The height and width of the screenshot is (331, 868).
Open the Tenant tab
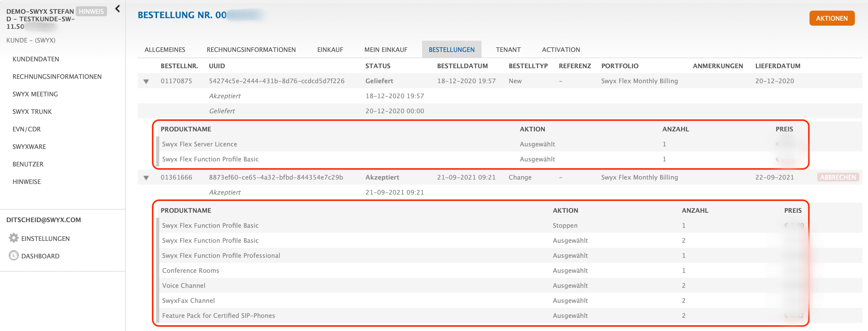coord(508,49)
